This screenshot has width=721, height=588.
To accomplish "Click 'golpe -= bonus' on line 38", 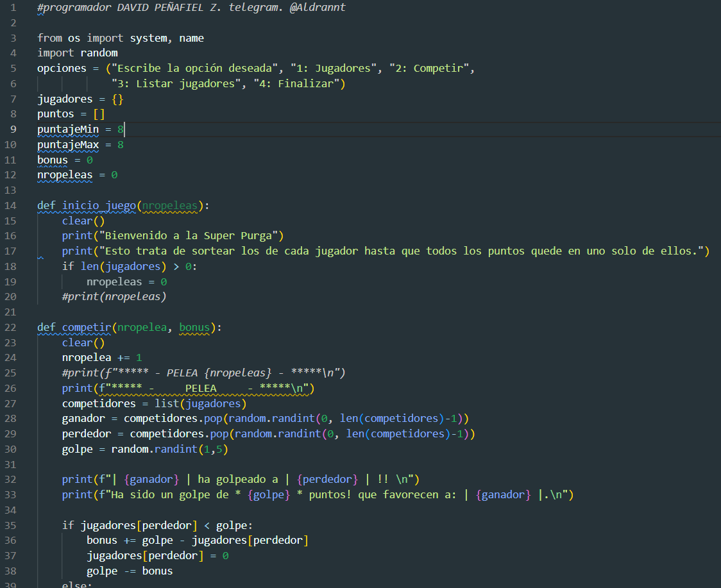I will [130, 571].
